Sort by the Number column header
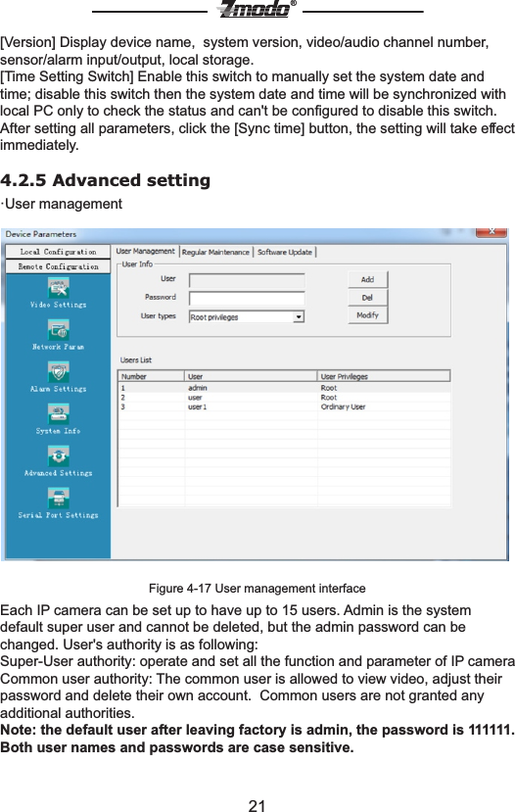Image resolution: width=515 pixels, height=812 pixels. [151, 376]
